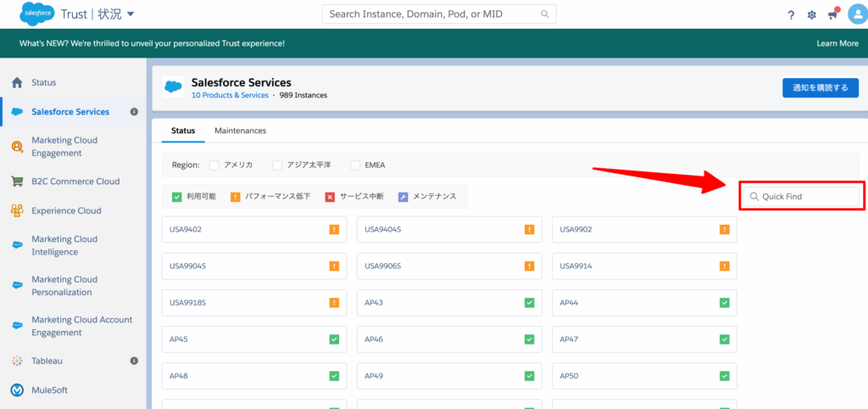
Task: Open the help question mark icon
Action: 791,15
